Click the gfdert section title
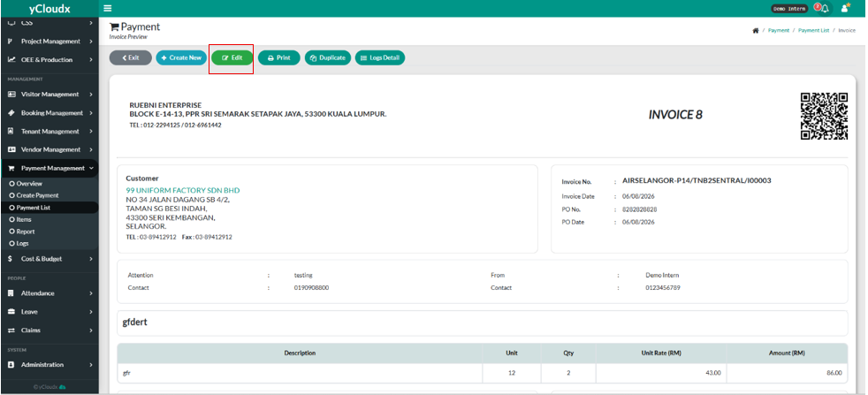Viewport: 868px width, 395px height. pyautogui.click(x=135, y=322)
